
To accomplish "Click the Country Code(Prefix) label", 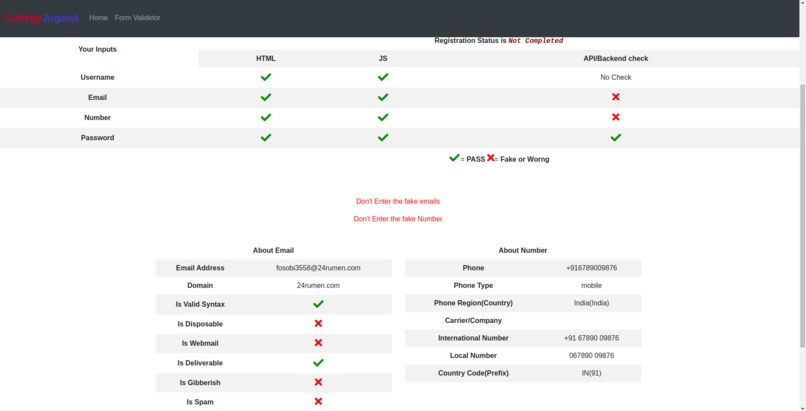I will point(473,373).
